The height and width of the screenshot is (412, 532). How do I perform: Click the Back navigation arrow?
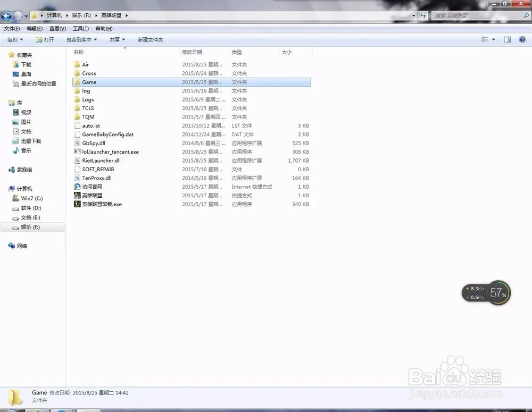(6, 15)
